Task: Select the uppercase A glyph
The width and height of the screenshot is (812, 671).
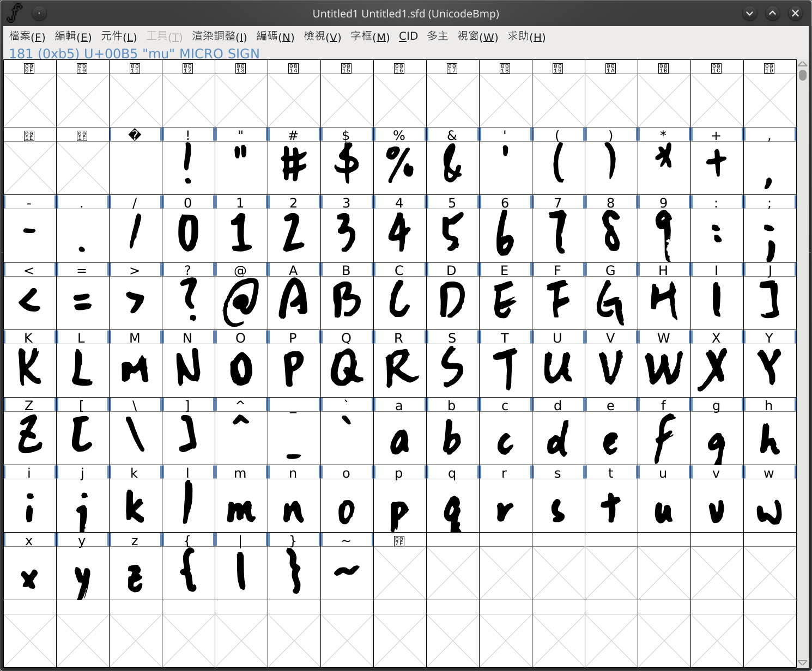Action: pyautogui.click(x=294, y=303)
